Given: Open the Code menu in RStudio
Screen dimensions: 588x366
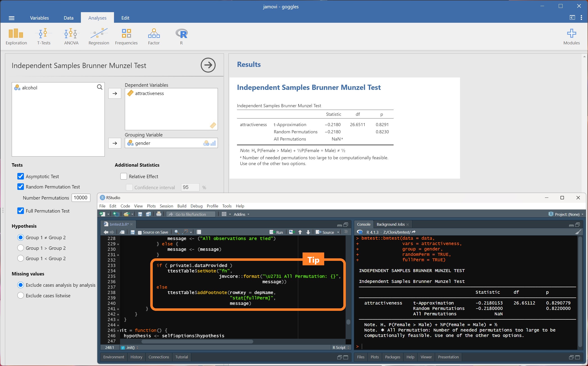Looking at the screenshot, I should click(125, 206).
